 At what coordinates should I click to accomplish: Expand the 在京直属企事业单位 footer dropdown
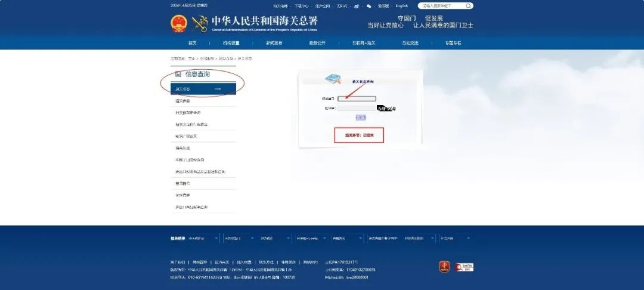383,238
